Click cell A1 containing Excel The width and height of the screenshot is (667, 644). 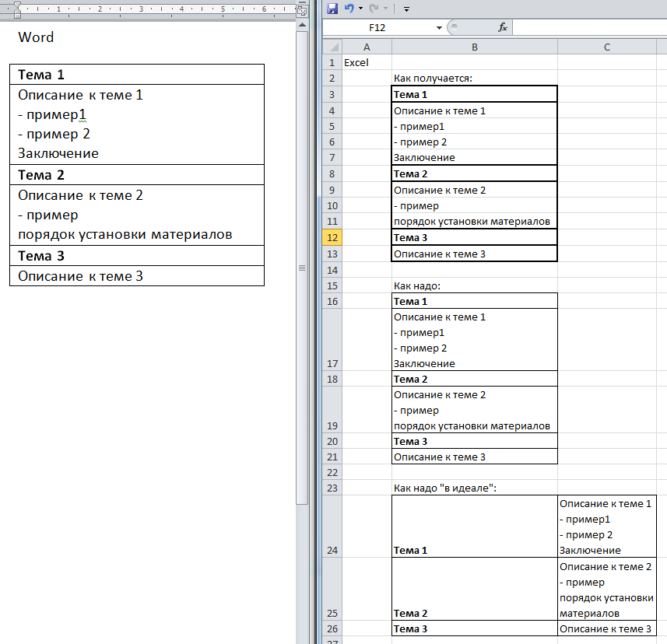[x=366, y=62]
